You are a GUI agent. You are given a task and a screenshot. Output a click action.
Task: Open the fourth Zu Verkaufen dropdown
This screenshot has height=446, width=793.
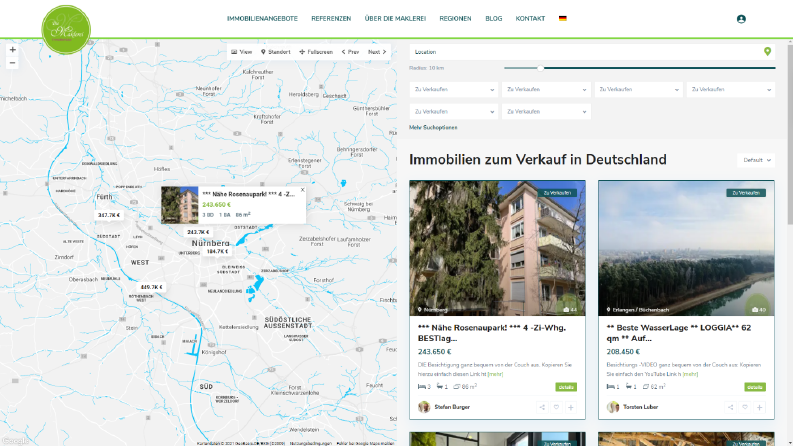click(731, 90)
